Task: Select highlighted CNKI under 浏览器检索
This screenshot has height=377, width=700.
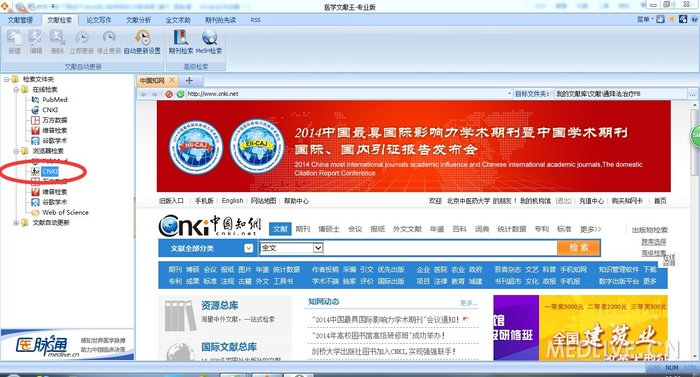Action: [x=50, y=172]
